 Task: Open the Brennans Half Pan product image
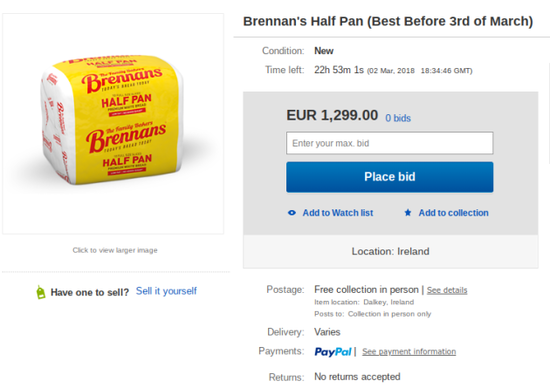click(113, 124)
